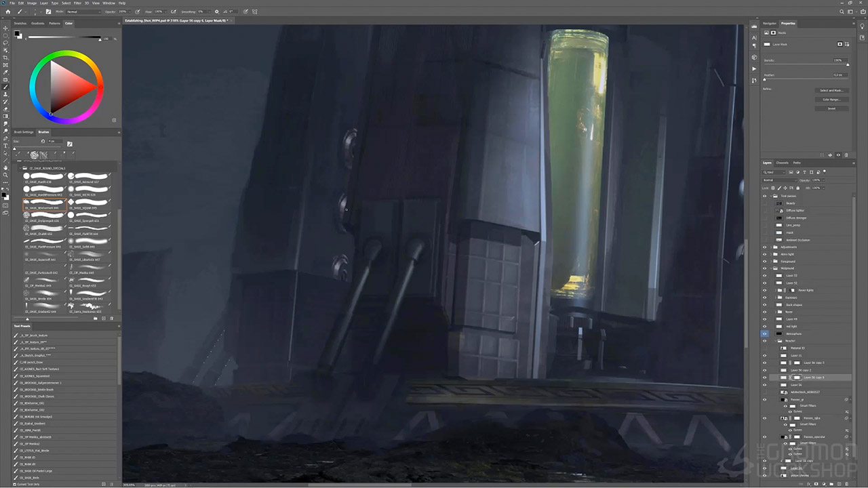The width and height of the screenshot is (868, 488).
Task: Select the Eyedropper tool
Action: tap(5, 73)
